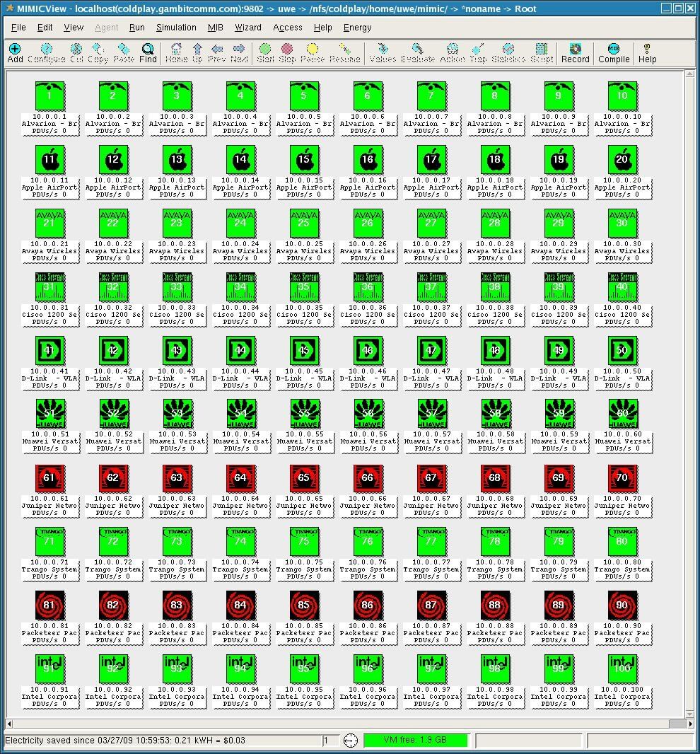Go to Home in the toolbar
This screenshot has width=700, height=754.
pos(177,53)
